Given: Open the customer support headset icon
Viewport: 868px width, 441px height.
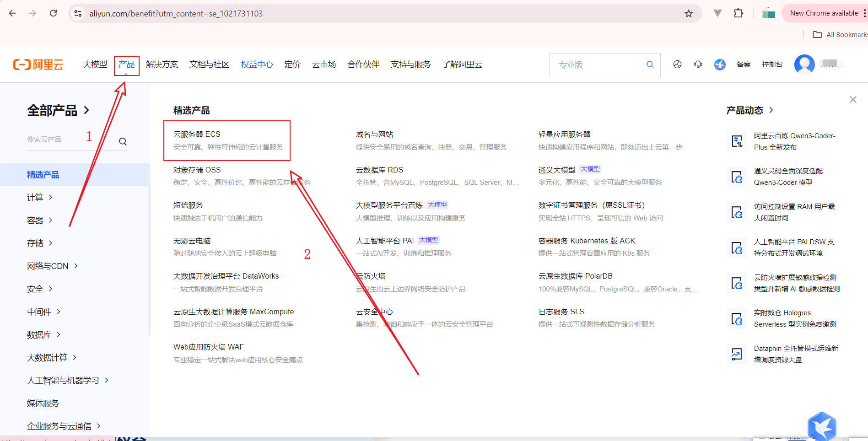Looking at the screenshot, I should (x=698, y=65).
